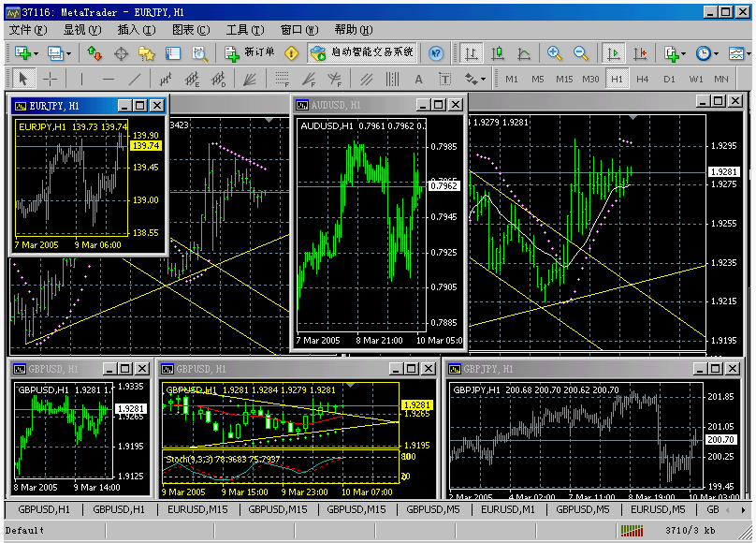Draw a vertical line tool
This screenshot has height=543, width=756.
coord(81,79)
